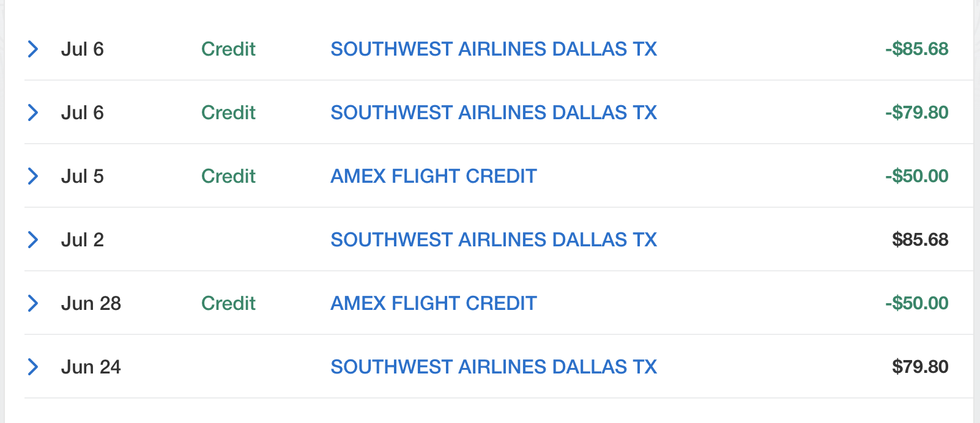
Task: Click the $79.80 charge amount on Jun 24
Action: [920, 367]
